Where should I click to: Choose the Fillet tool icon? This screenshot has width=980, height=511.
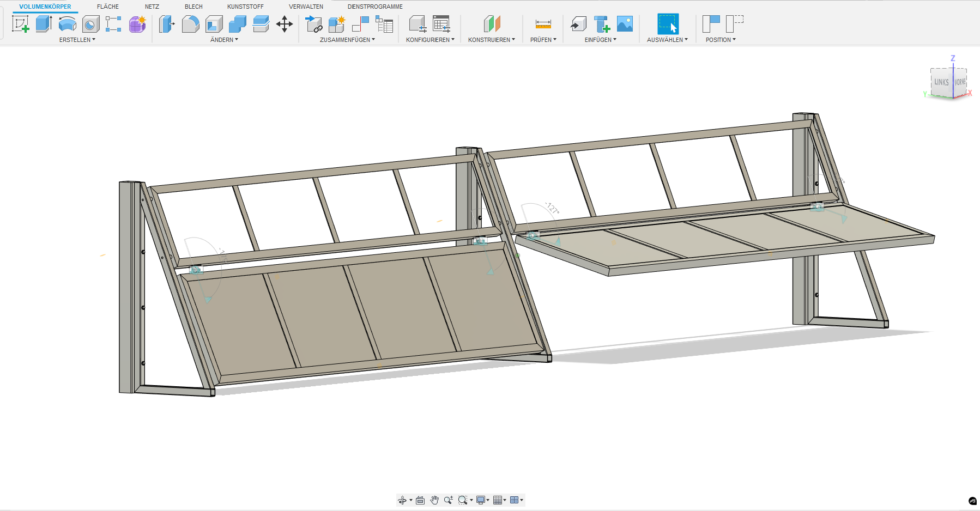[x=190, y=24]
